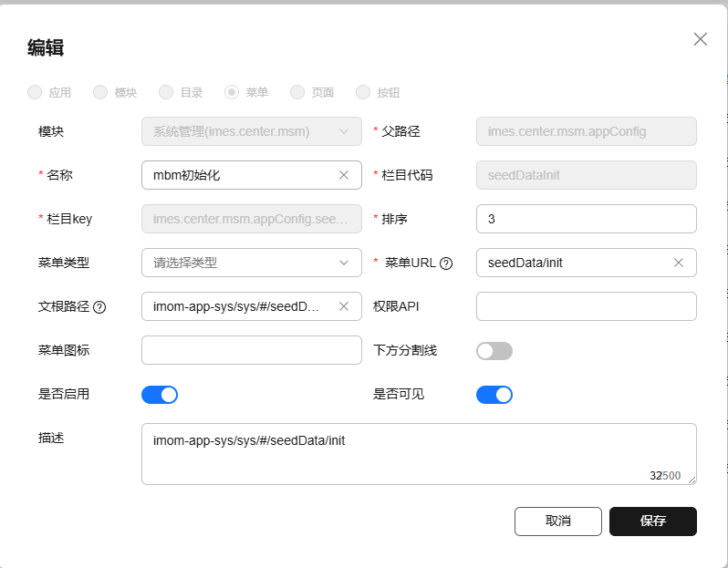Click the 取消 button
Viewport: 728px width, 568px height.
[x=558, y=522]
